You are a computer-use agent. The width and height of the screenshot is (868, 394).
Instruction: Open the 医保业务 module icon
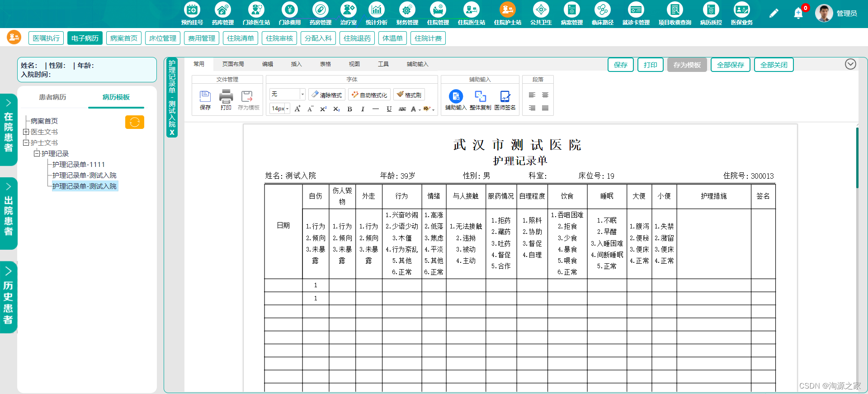(741, 9)
